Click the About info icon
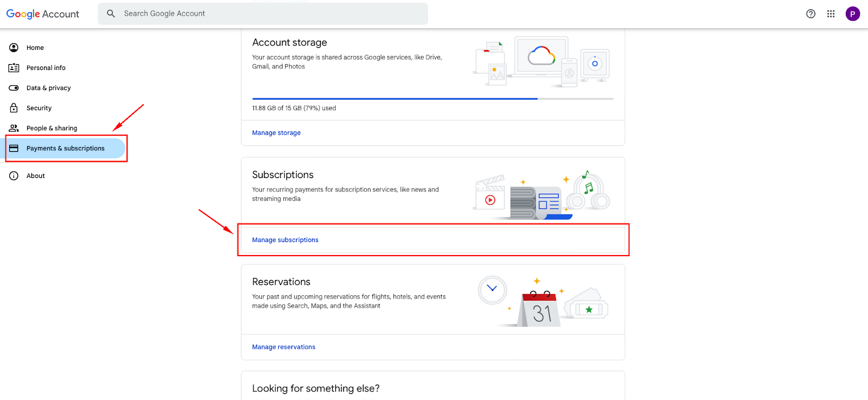868x400 pixels. coord(14,176)
